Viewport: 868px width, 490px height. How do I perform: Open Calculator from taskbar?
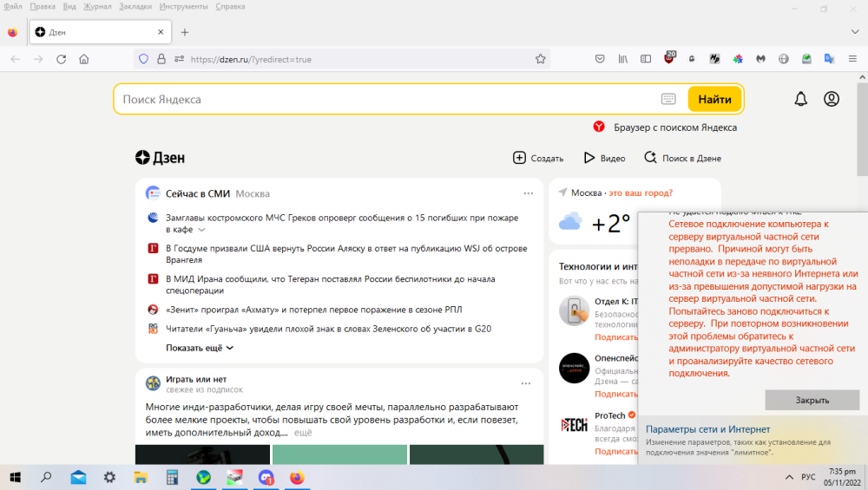(x=172, y=477)
